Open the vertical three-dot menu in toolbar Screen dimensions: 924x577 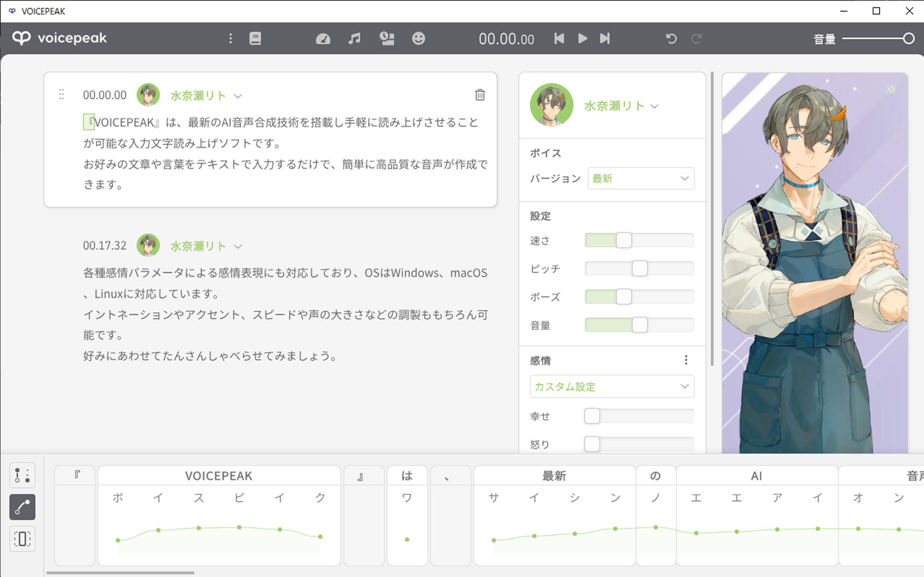(231, 38)
